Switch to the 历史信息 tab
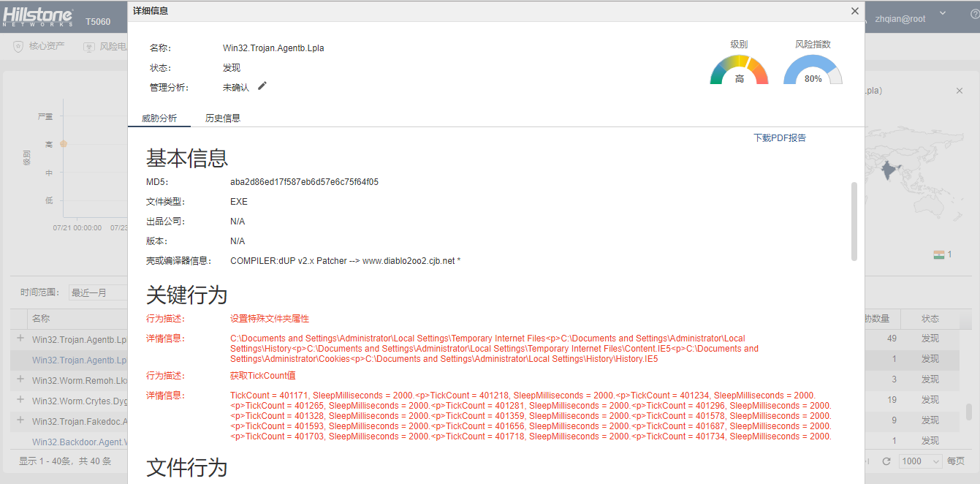The height and width of the screenshot is (484, 980). point(223,118)
